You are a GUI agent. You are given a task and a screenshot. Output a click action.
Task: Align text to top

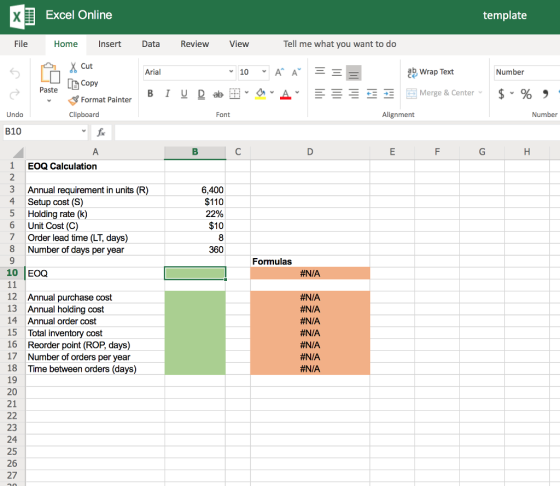[x=320, y=71]
